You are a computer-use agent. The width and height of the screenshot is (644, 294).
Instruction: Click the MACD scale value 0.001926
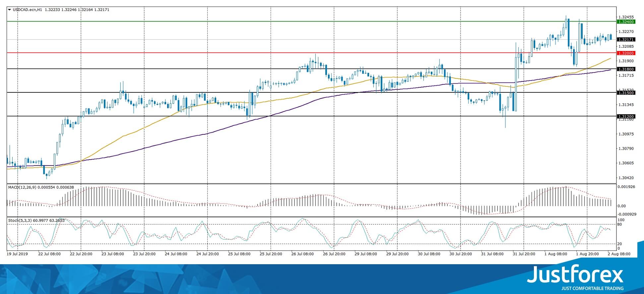[626, 187]
